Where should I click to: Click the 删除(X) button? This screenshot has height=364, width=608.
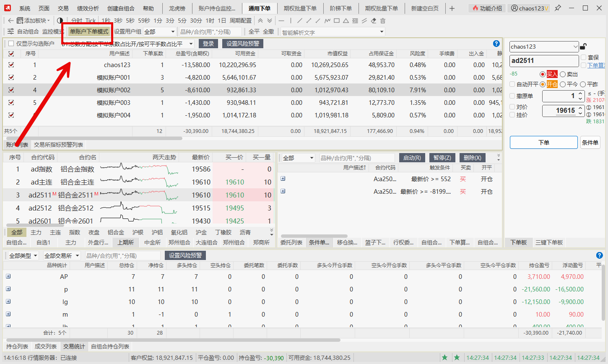coord(473,158)
